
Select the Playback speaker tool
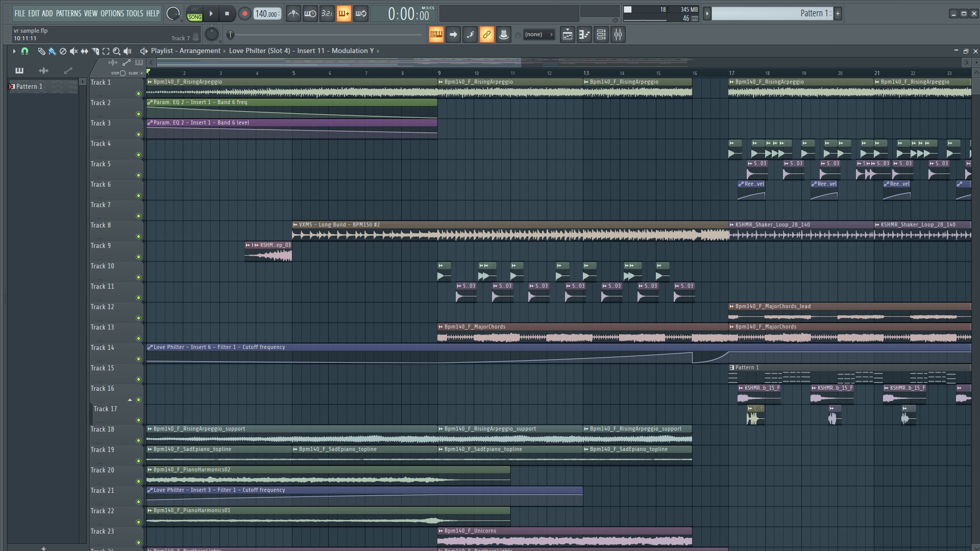(x=127, y=51)
